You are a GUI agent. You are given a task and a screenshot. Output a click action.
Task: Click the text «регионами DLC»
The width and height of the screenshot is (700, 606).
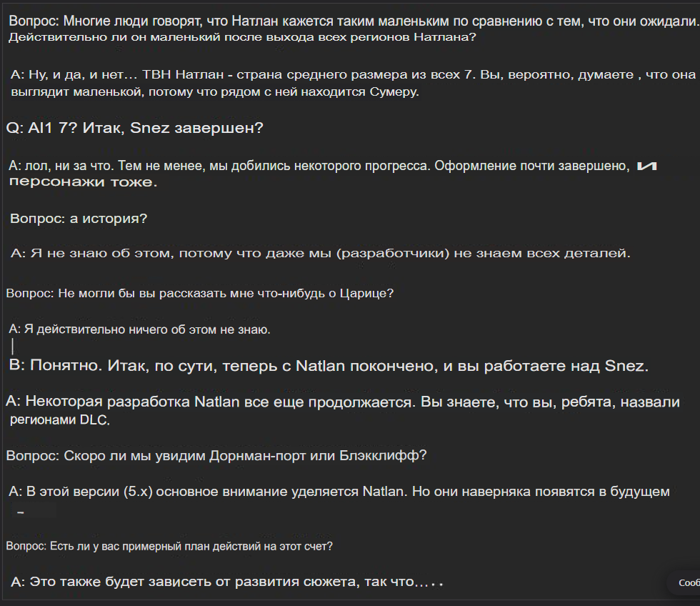60,420
